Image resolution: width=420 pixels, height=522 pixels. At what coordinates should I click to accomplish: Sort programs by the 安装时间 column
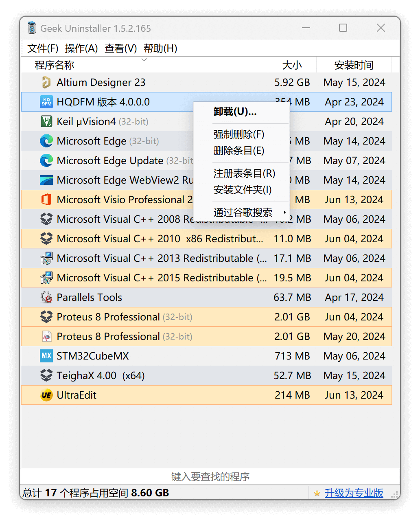point(354,65)
